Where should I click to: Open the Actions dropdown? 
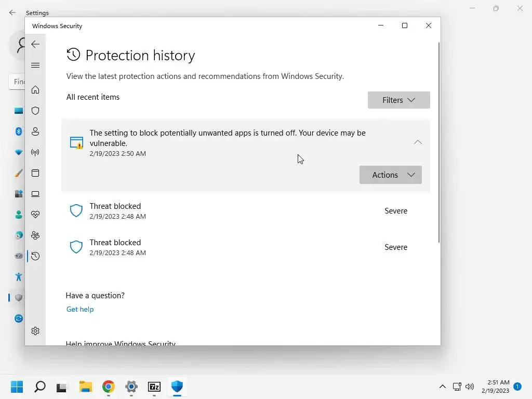click(x=391, y=175)
